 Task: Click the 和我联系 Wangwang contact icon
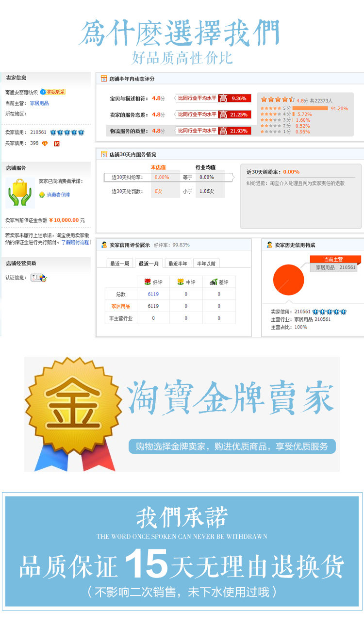pos(52,92)
